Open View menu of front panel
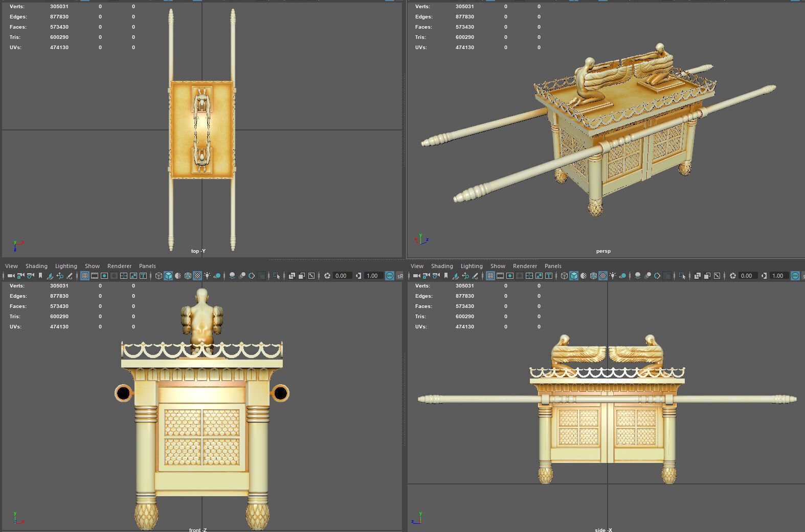This screenshot has height=532, width=805. pos(11,266)
